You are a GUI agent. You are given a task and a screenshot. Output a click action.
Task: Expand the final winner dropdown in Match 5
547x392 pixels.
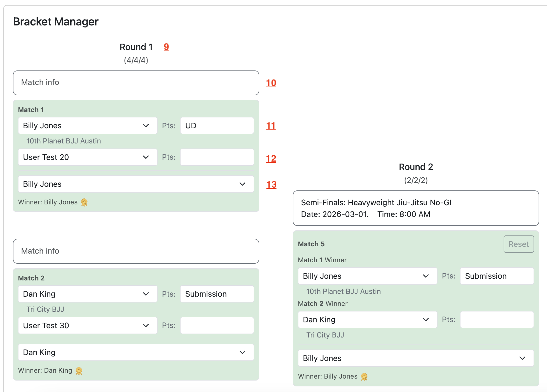(x=416, y=358)
